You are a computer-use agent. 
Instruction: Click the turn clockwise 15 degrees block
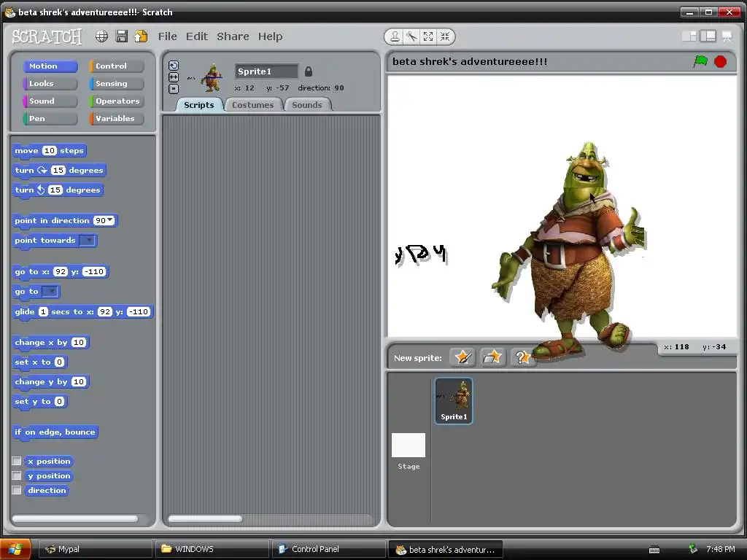pyautogui.click(x=59, y=170)
